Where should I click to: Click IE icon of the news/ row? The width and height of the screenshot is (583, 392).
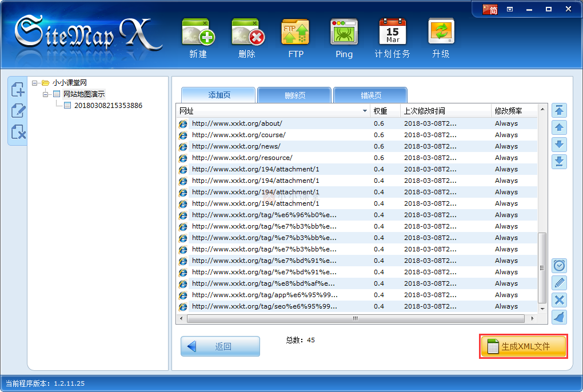pos(183,147)
